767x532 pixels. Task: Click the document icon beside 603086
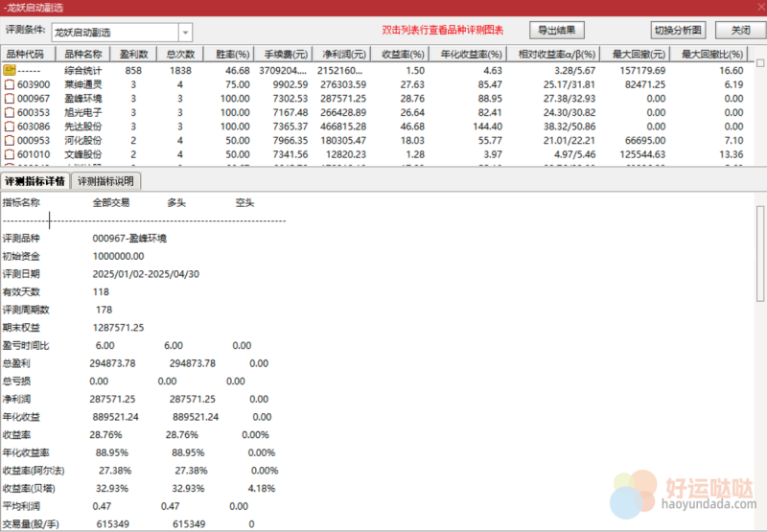tap(10, 127)
